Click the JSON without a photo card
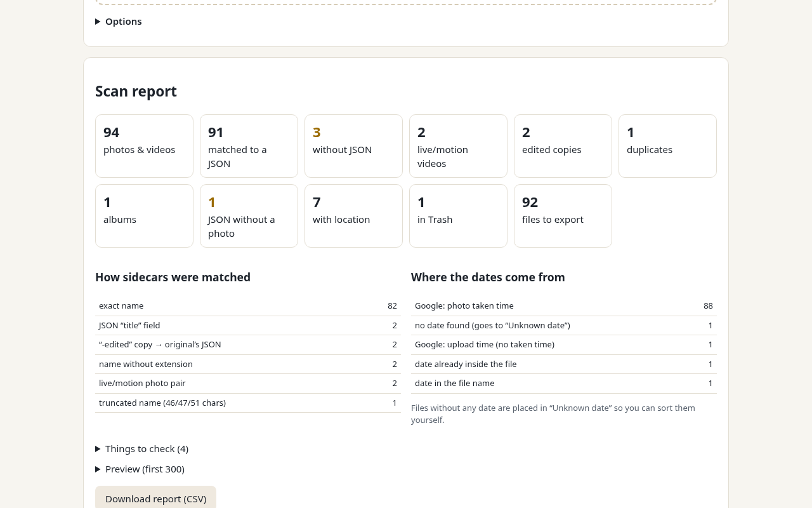The height and width of the screenshot is (508, 812). point(249,216)
